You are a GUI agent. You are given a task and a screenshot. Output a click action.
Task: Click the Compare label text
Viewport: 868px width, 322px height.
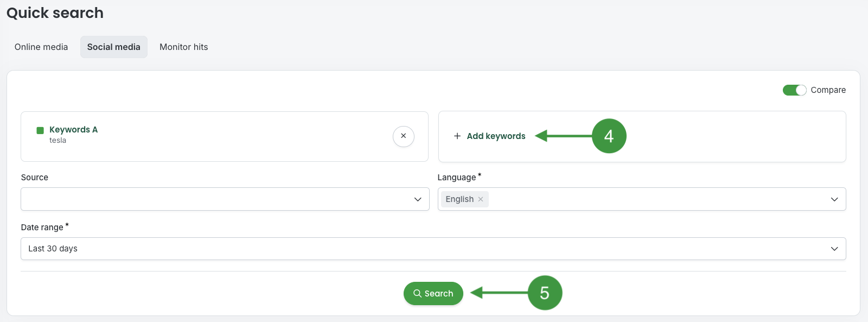[828, 90]
